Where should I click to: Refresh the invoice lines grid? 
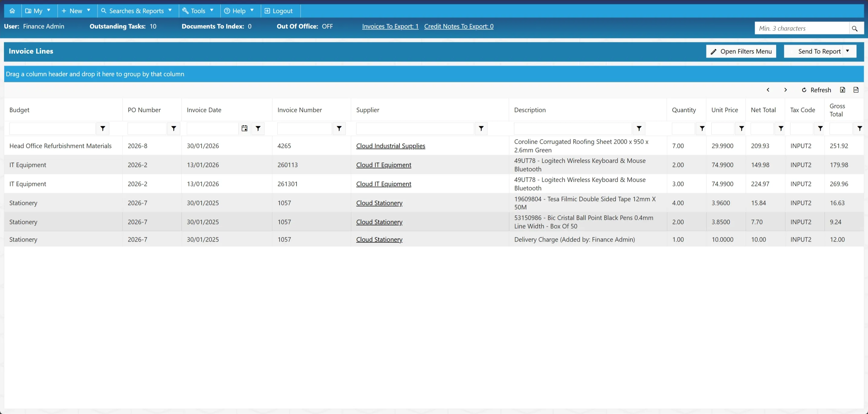pos(816,90)
